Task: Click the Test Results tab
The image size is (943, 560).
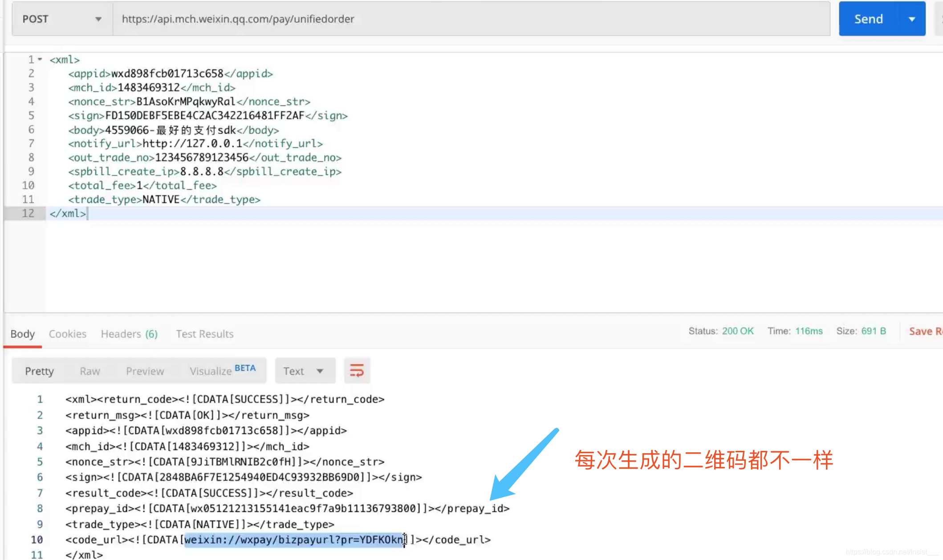Action: click(x=205, y=333)
